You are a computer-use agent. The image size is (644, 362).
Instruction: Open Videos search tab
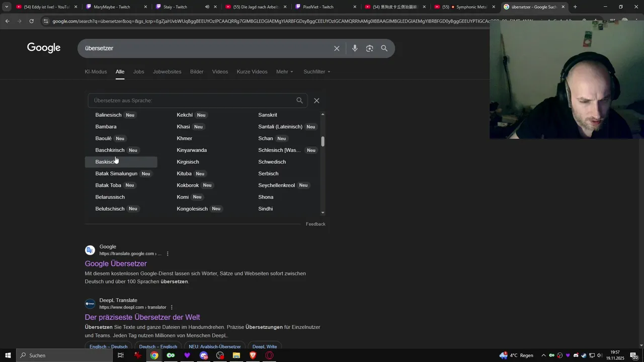click(220, 72)
